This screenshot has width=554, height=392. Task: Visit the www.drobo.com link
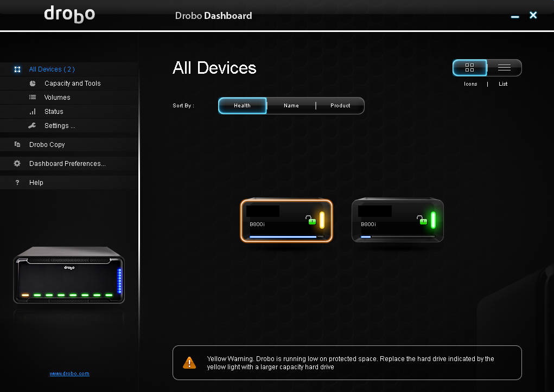pyautogui.click(x=69, y=374)
